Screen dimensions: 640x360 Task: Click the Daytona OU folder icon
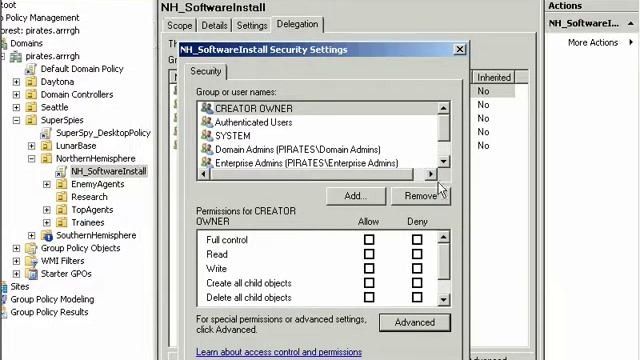click(x=31, y=82)
